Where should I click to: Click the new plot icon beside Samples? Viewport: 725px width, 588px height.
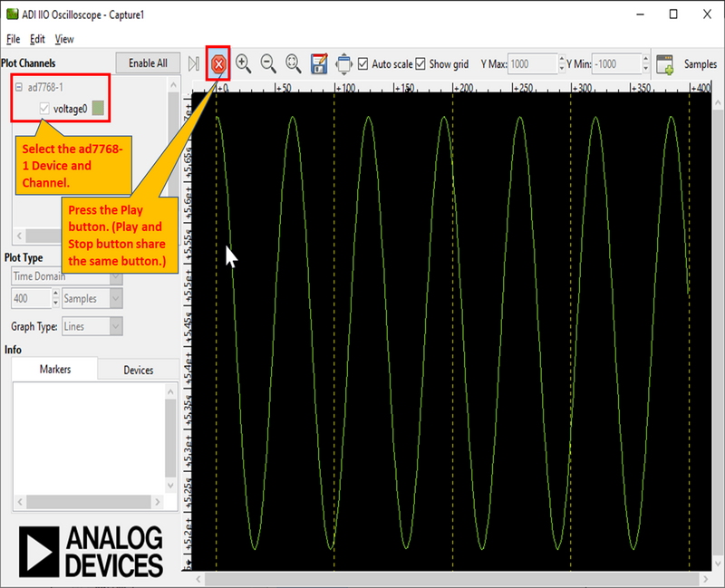pyautogui.click(x=664, y=64)
